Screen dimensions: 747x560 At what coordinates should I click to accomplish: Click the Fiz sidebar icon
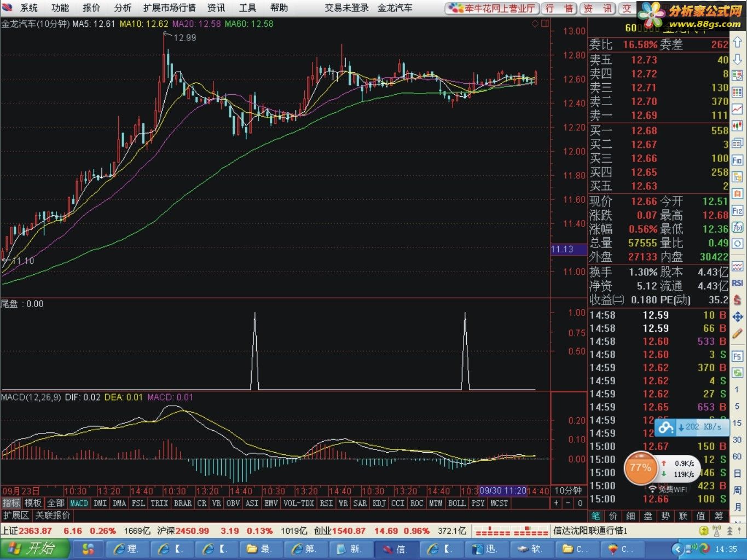pyautogui.click(x=737, y=211)
